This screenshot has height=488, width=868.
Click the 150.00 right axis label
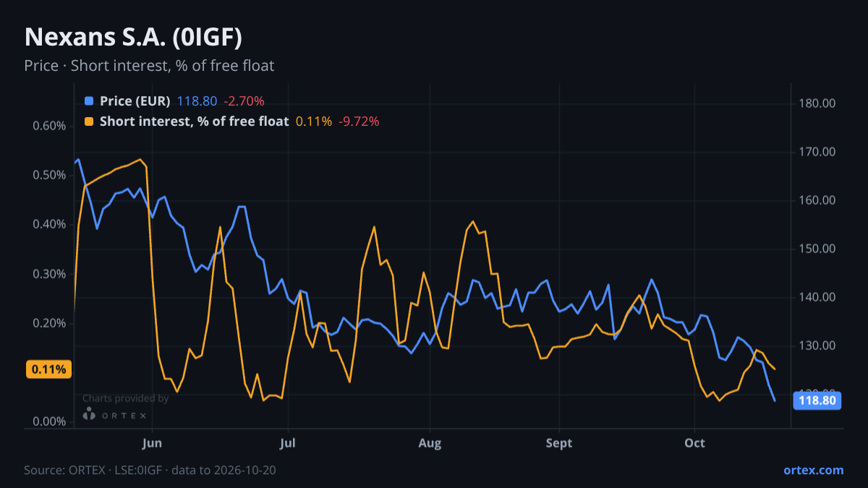pyautogui.click(x=817, y=249)
